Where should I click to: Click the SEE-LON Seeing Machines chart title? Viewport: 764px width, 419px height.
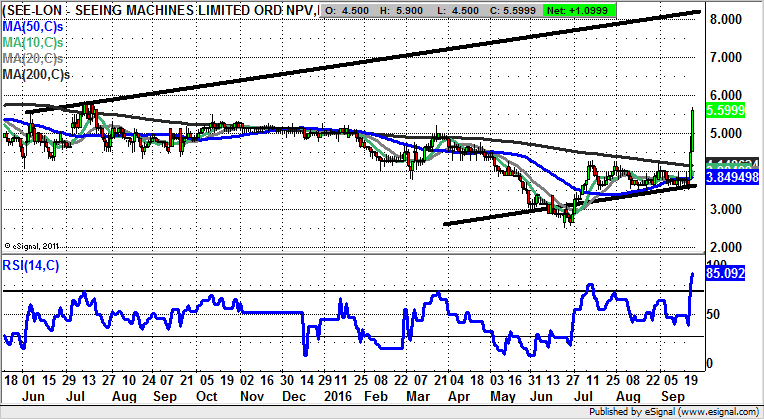(x=160, y=10)
